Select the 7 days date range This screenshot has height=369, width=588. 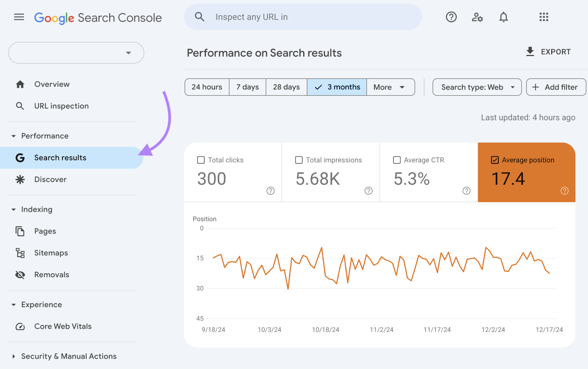pos(248,87)
